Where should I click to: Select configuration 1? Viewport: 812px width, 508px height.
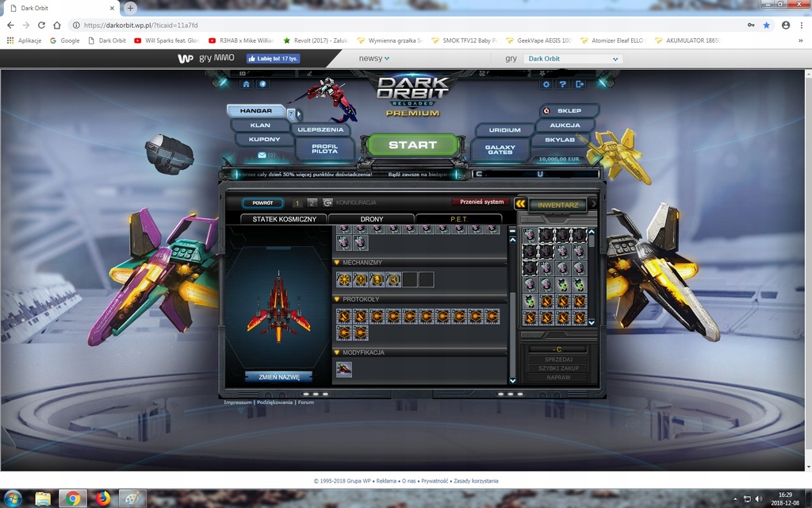point(297,203)
